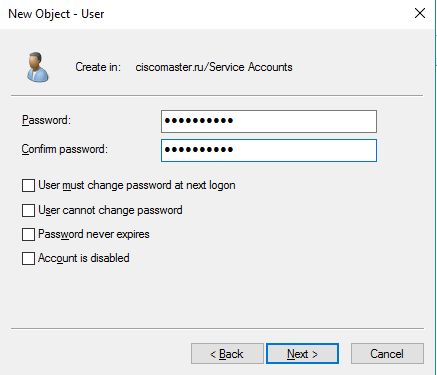Close the New Object - User dialog
Image resolution: width=437 pixels, height=375 pixels.
coord(420,13)
